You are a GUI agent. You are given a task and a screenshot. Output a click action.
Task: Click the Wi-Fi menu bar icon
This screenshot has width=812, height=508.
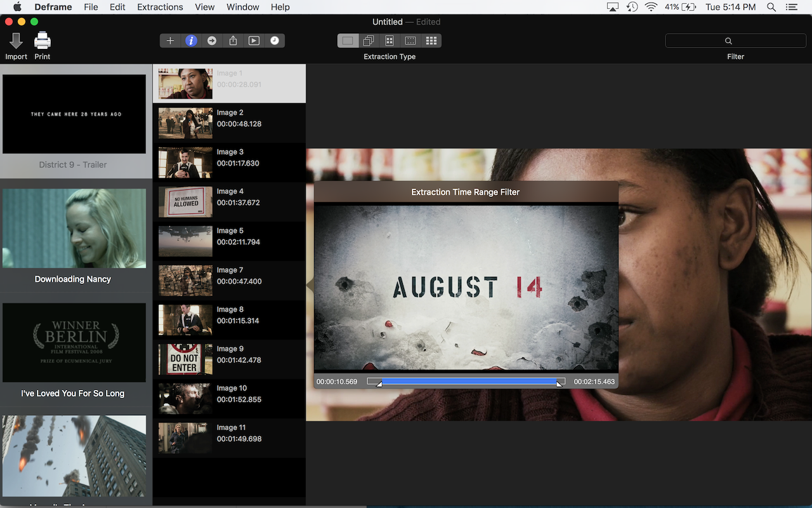point(652,7)
